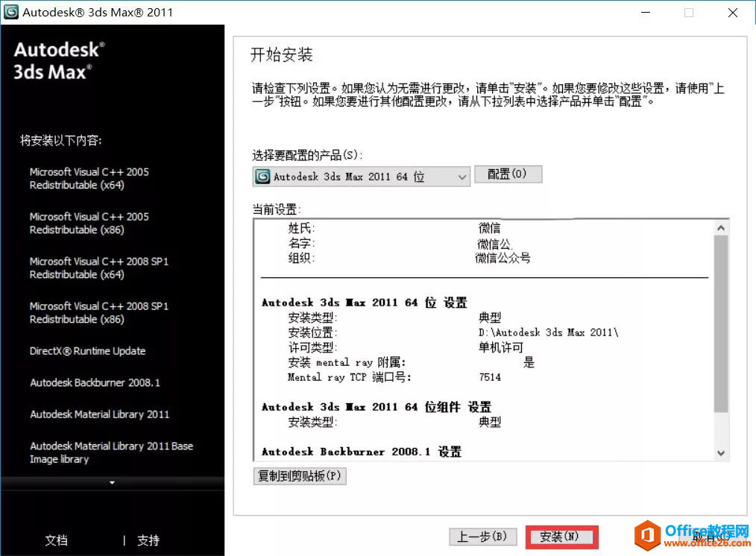Click the Autodesk 3ds Max 2011 64 位组件 设置 heading

point(377,407)
